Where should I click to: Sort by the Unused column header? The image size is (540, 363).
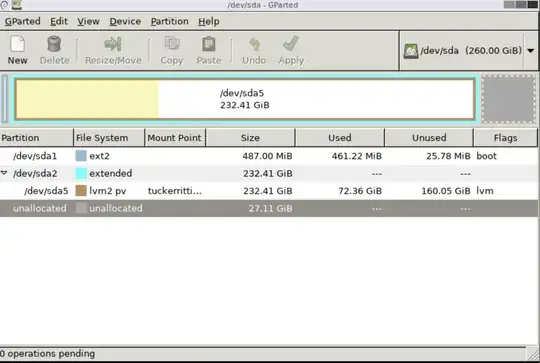(429, 138)
